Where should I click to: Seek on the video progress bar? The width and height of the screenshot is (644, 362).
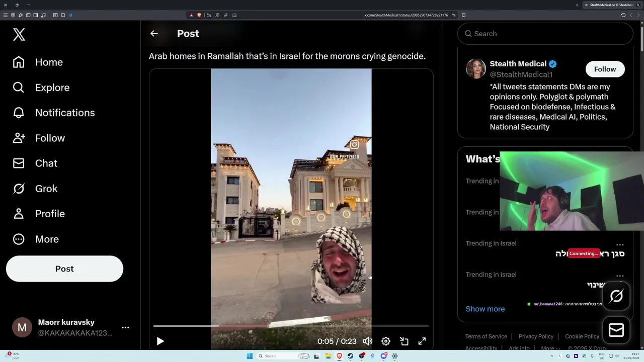click(291, 326)
